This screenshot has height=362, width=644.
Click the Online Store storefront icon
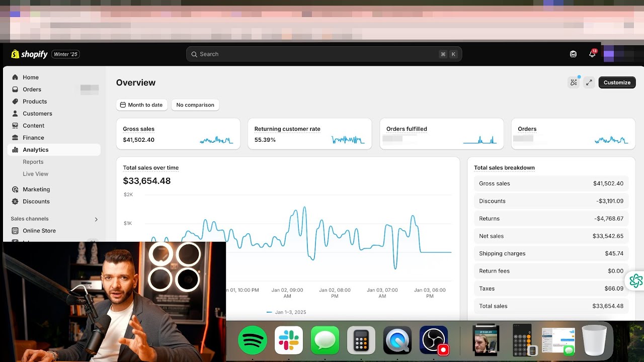click(15, 231)
